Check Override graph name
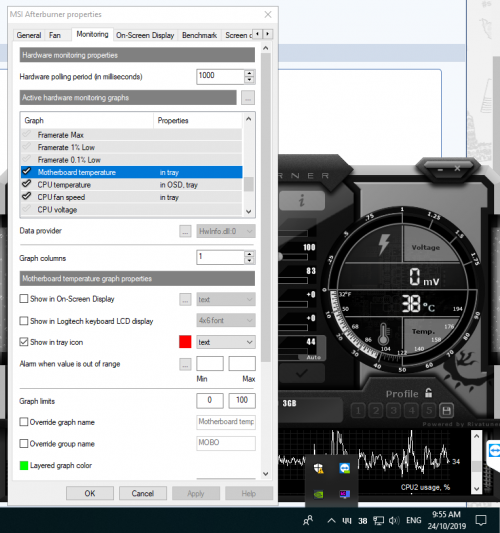 click(24, 422)
